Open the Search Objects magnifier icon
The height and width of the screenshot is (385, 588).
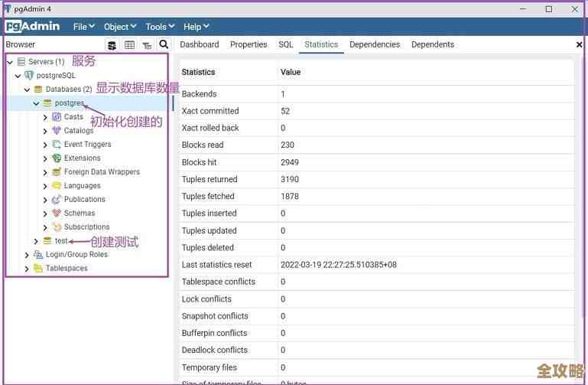[164, 44]
